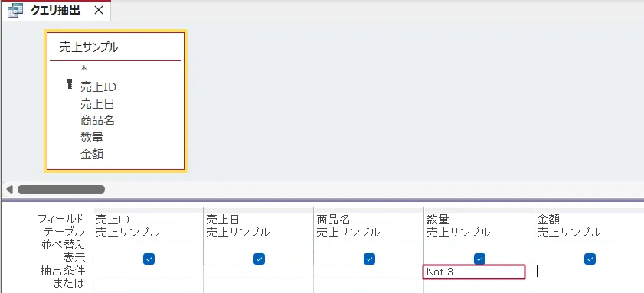Toggle 表示 checkbox for 商品名 column

pos(369,259)
